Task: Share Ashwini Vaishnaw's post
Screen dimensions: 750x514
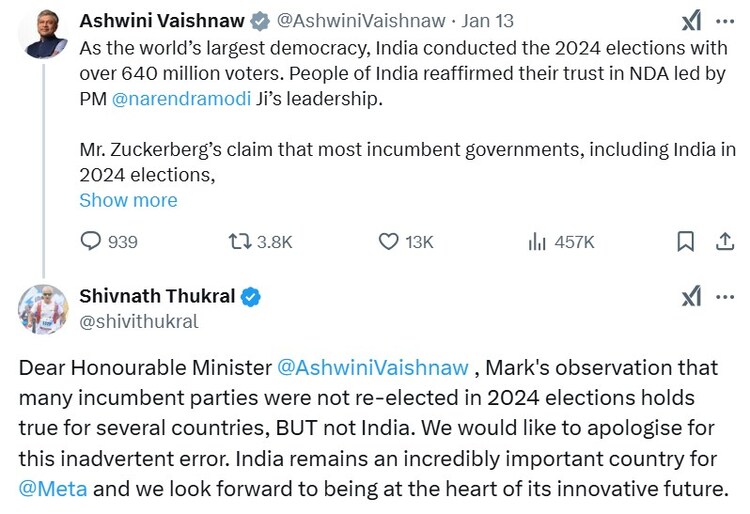Action: (725, 241)
